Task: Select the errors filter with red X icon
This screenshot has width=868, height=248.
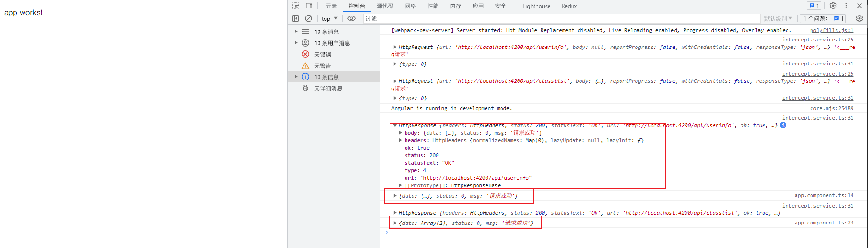Action: [x=323, y=55]
